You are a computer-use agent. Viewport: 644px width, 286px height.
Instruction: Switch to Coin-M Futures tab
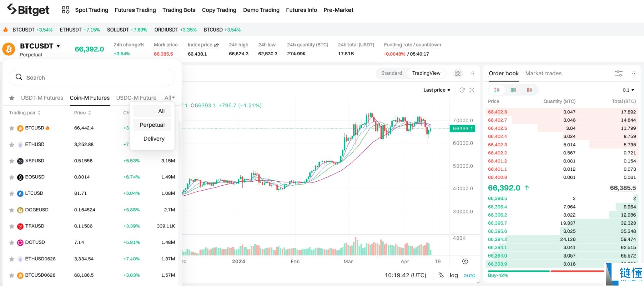[x=90, y=98]
